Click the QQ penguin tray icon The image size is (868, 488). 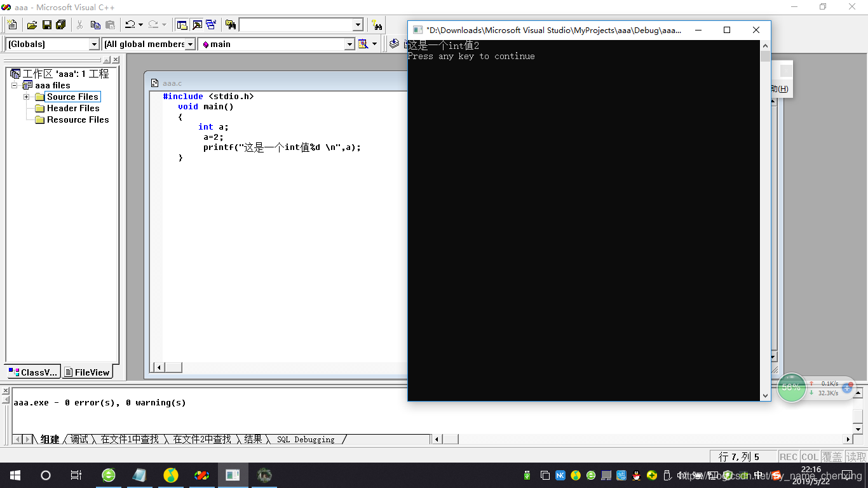pos(637,475)
